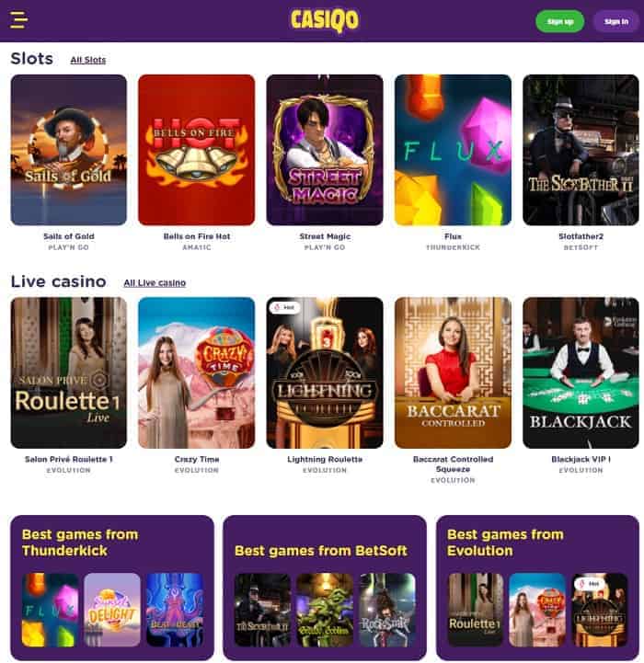Select the Street Magic game tile
644x663 pixels.
click(325, 150)
